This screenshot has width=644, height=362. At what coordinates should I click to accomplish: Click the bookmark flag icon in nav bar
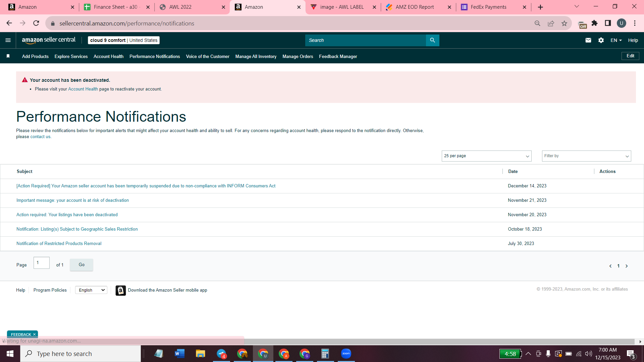8,56
